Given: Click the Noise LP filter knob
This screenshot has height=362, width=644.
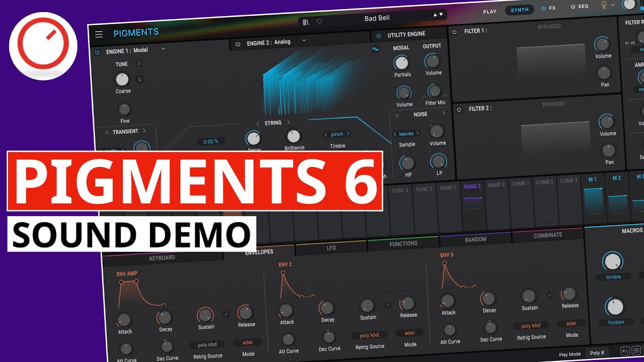Looking at the screenshot, I should [439, 161].
